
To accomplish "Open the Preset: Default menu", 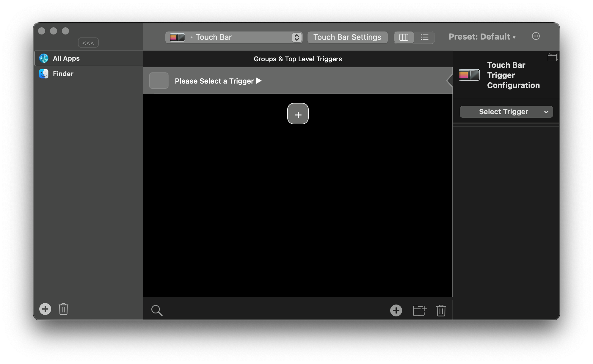I will (482, 37).
